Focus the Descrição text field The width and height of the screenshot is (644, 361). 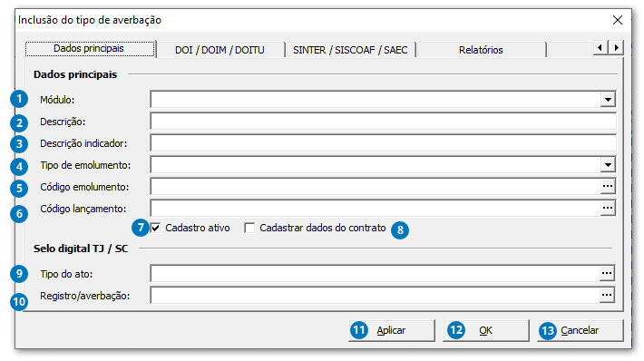click(383, 122)
